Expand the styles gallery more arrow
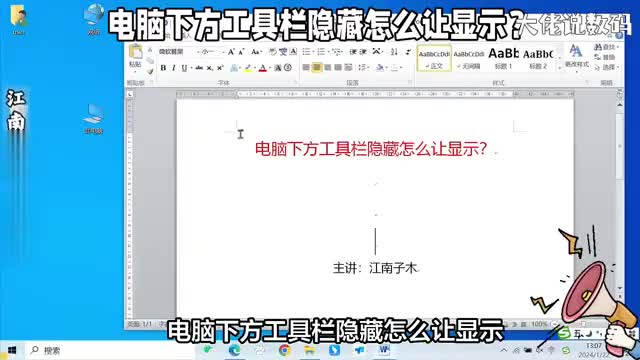 560,68
